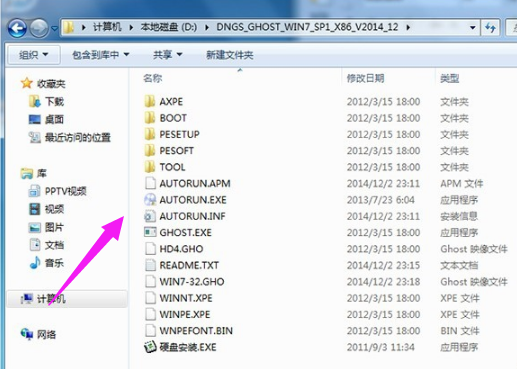517x369 pixels.
Task: Open the 组织 dropdown menu
Action: (34, 55)
